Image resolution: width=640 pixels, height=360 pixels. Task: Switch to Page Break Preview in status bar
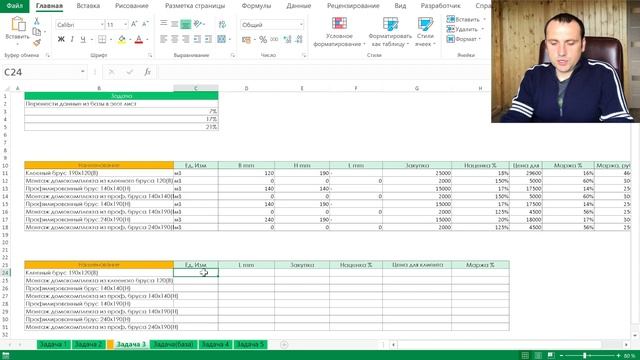(x=551, y=356)
